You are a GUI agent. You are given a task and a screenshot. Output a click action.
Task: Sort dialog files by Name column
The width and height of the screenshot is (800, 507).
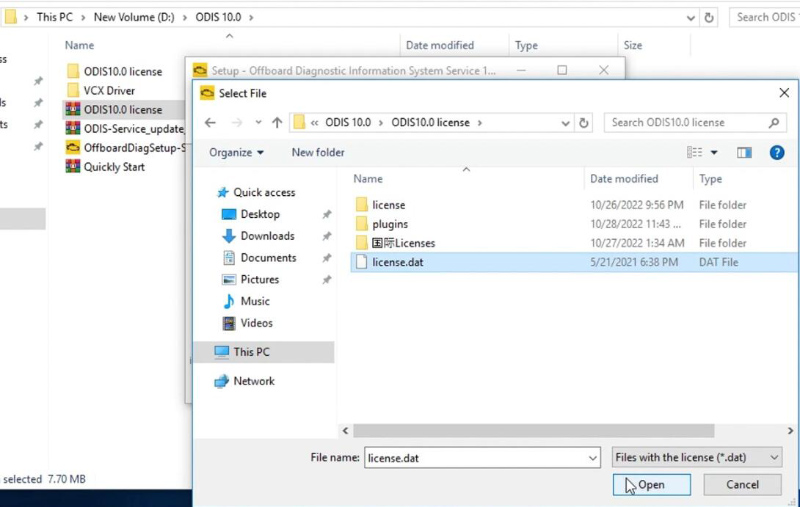[368, 179]
